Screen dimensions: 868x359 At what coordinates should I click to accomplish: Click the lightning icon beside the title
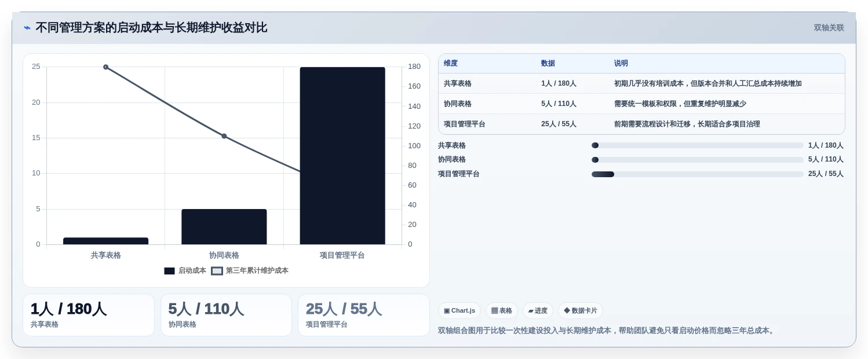pos(27,28)
